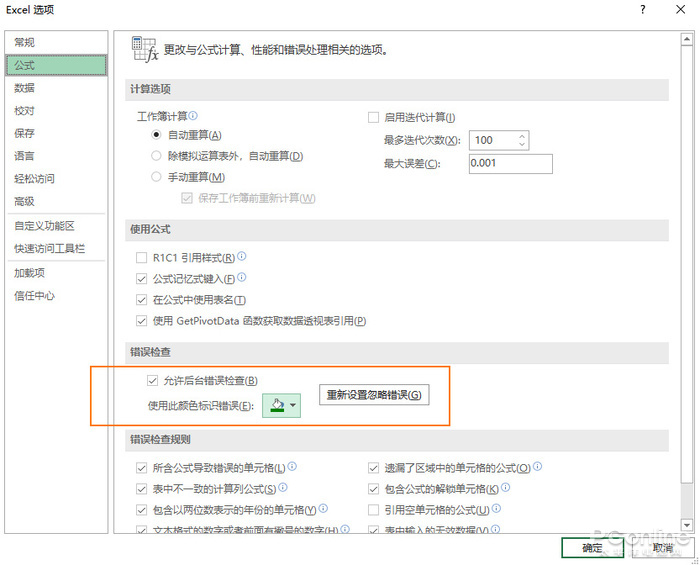Select 手动重算 radio button
The image size is (700, 565).
156,177
